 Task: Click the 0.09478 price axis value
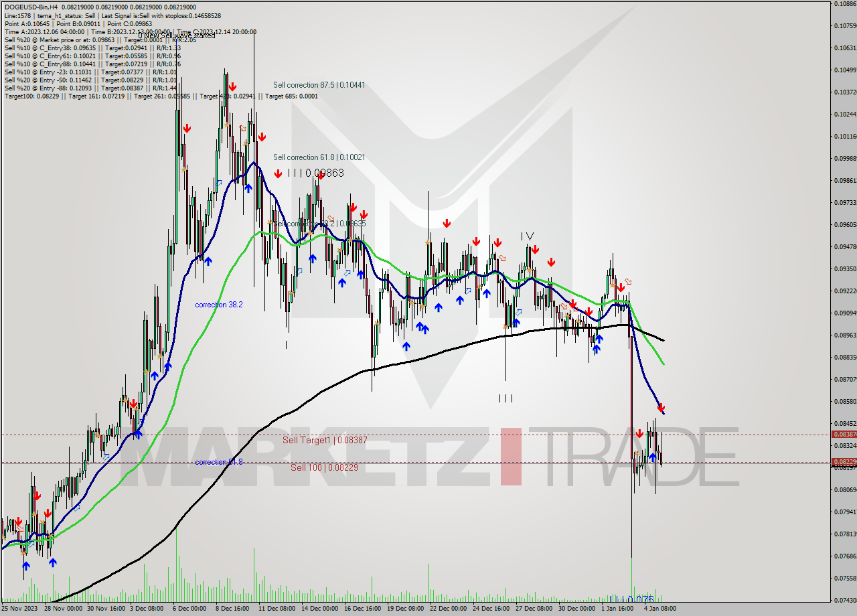845,246
